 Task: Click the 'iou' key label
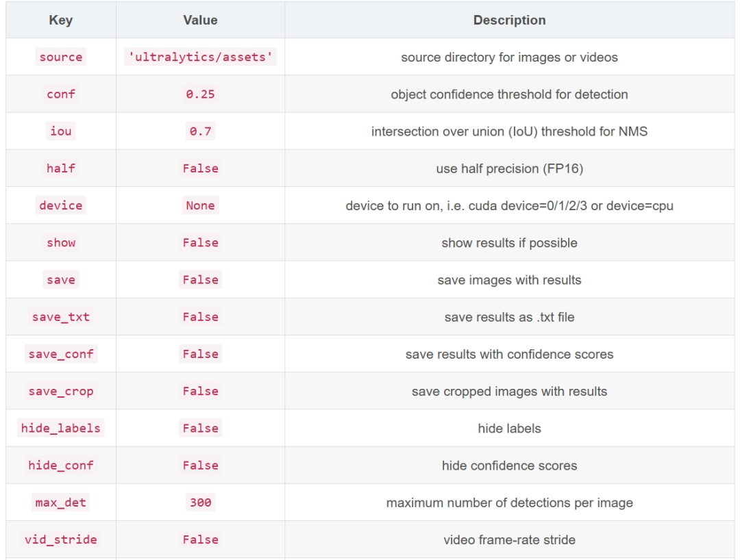pyautogui.click(x=61, y=131)
